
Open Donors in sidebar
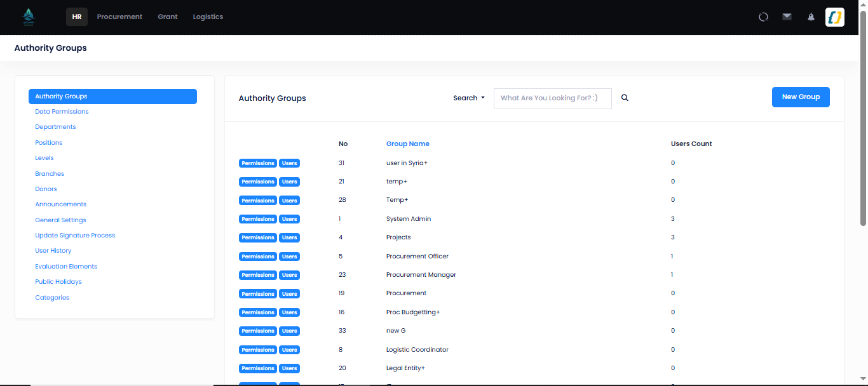(x=46, y=189)
